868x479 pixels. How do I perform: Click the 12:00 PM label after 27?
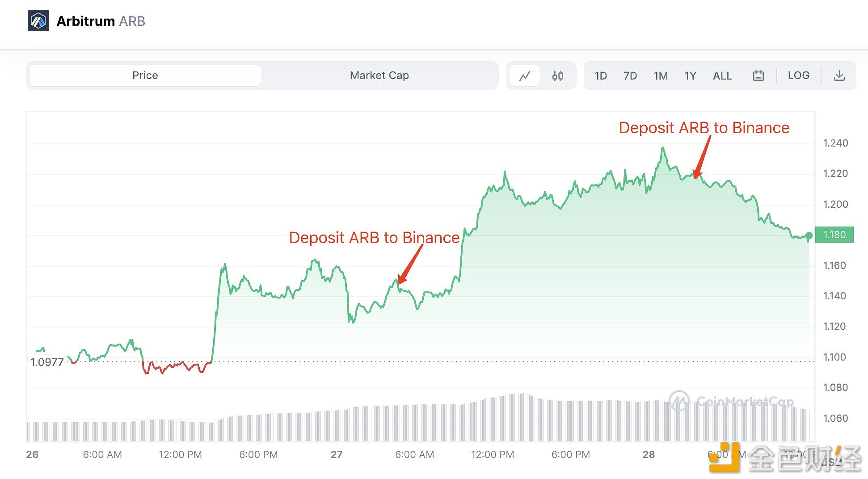coord(493,454)
